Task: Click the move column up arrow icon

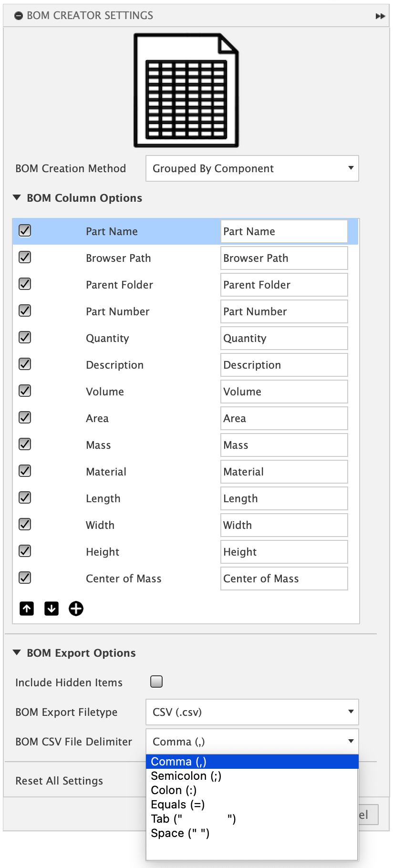Action: [27, 609]
